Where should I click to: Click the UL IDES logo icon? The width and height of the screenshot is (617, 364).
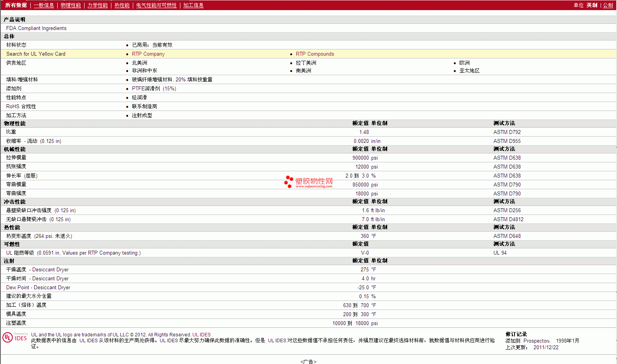(x=15, y=337)
